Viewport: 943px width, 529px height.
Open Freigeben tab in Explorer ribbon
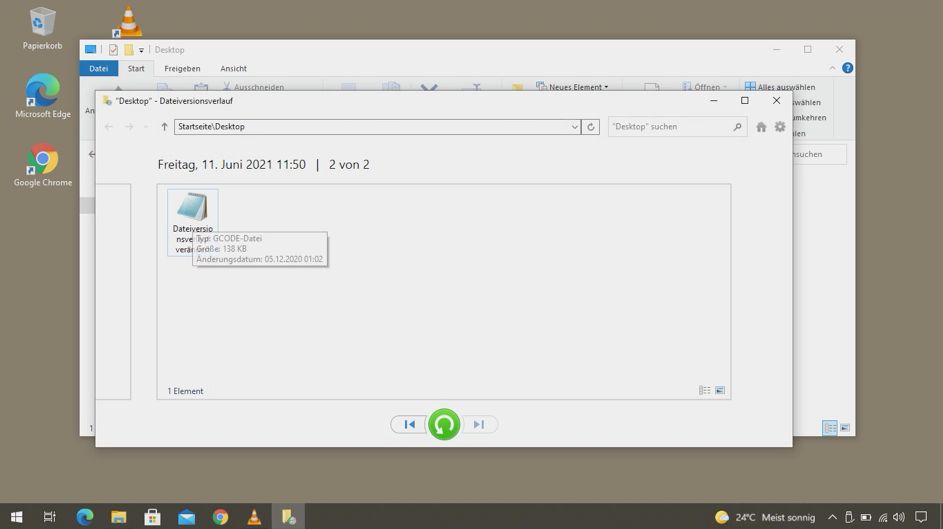(182, 69)
